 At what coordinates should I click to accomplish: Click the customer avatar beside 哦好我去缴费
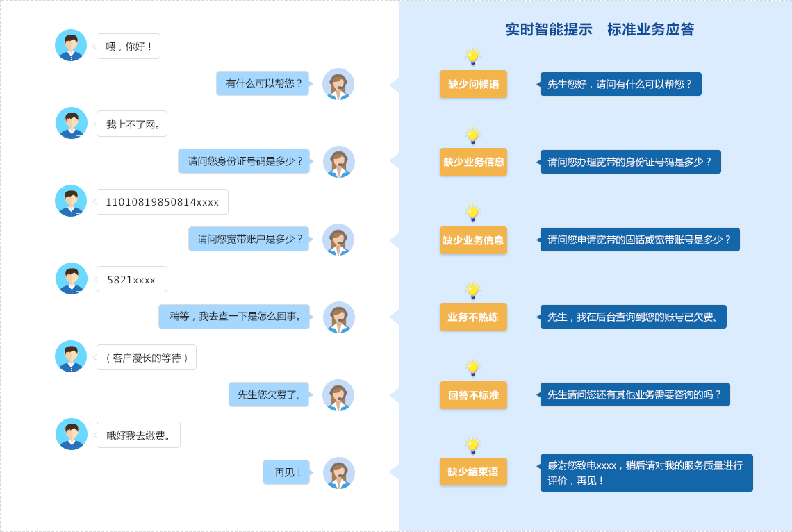pyautogui.click(x=70, y=433)
